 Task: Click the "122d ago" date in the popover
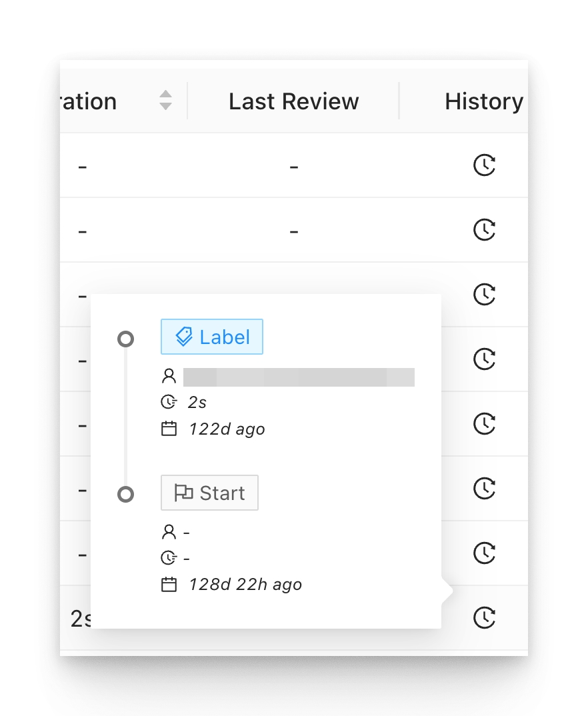tap(227, 429)
